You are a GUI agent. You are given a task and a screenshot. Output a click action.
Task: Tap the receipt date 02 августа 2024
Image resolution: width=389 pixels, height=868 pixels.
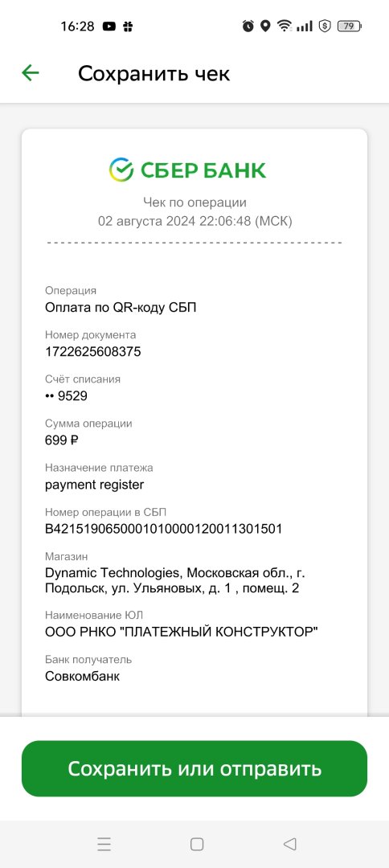coord(146,222)
